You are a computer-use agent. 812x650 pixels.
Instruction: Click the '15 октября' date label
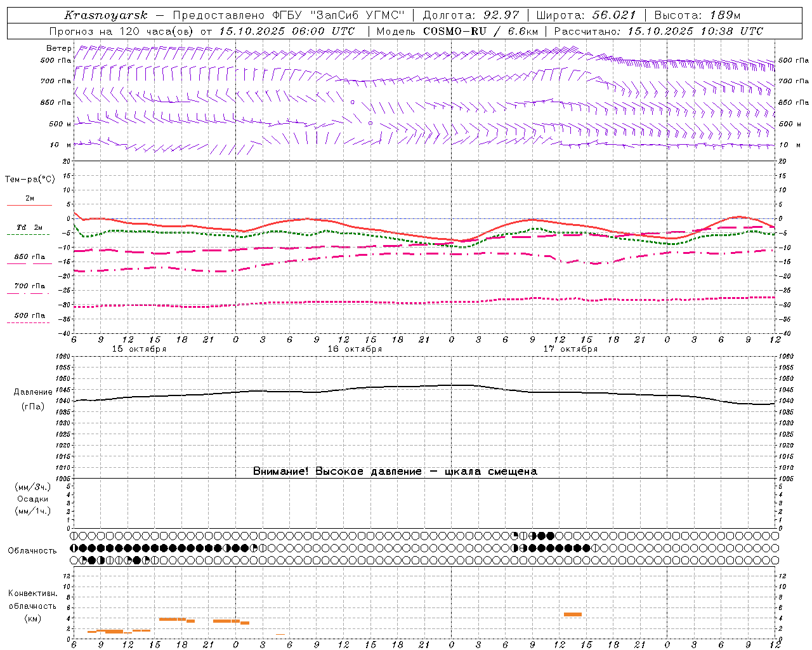tap(139, 349)
